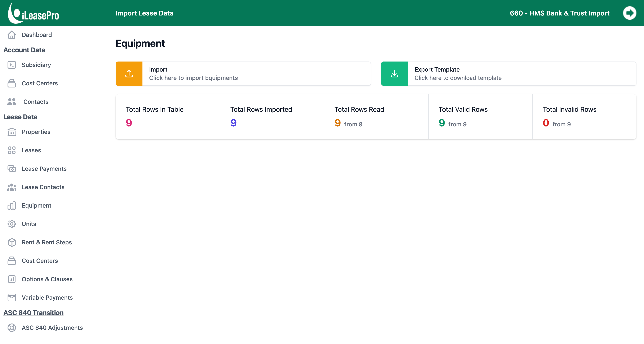Click here to import Equipments
The image size is (644, 344).
[x=193, y=78]
